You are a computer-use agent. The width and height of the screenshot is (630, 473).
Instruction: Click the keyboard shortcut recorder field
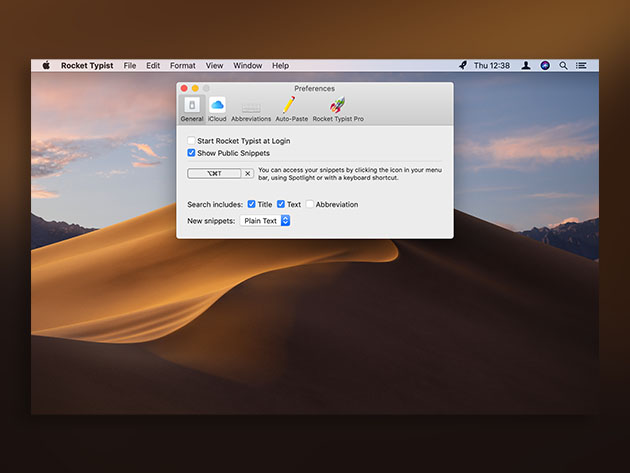point(214,174)
